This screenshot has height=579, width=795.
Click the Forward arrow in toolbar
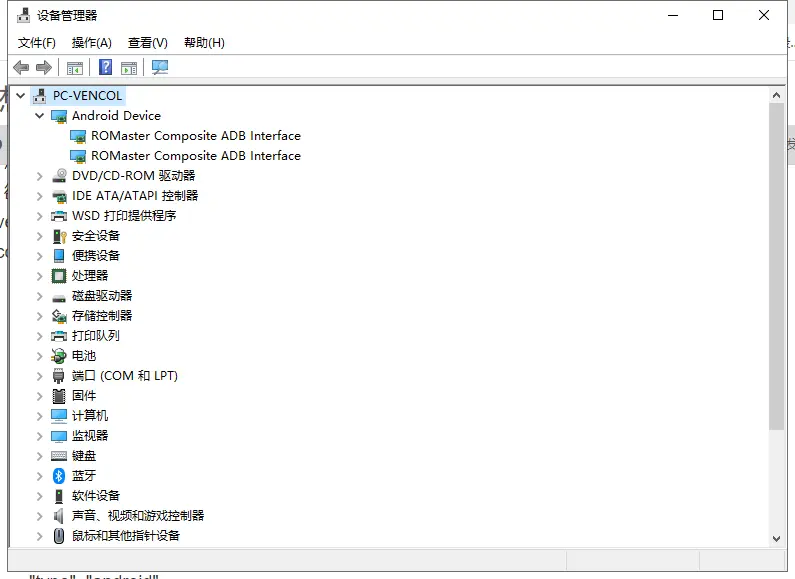pos(43,67)
